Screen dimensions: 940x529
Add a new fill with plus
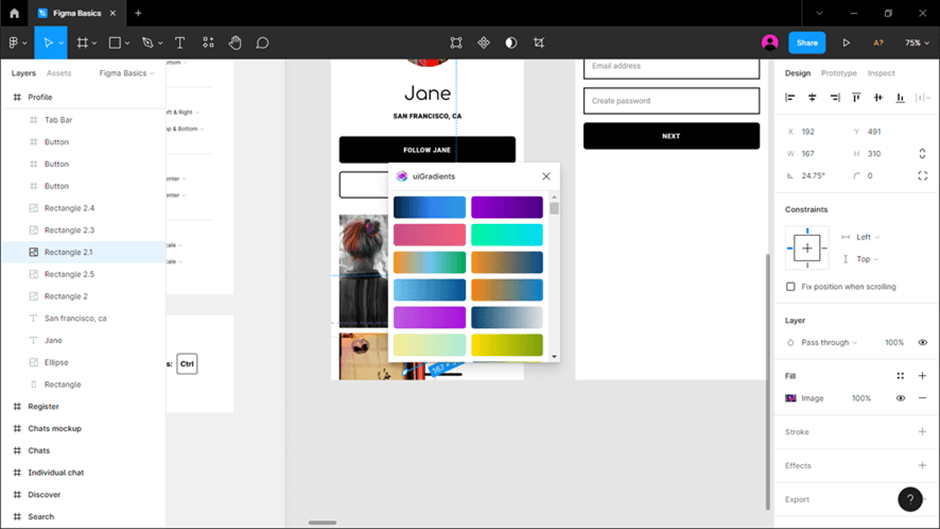click(922, 376)
